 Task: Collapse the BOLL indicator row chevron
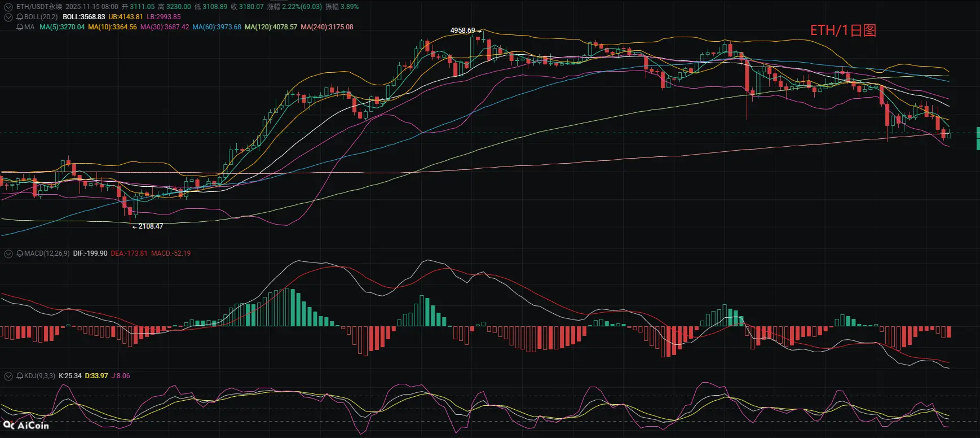pyautogui.click(x=8, y=17)
